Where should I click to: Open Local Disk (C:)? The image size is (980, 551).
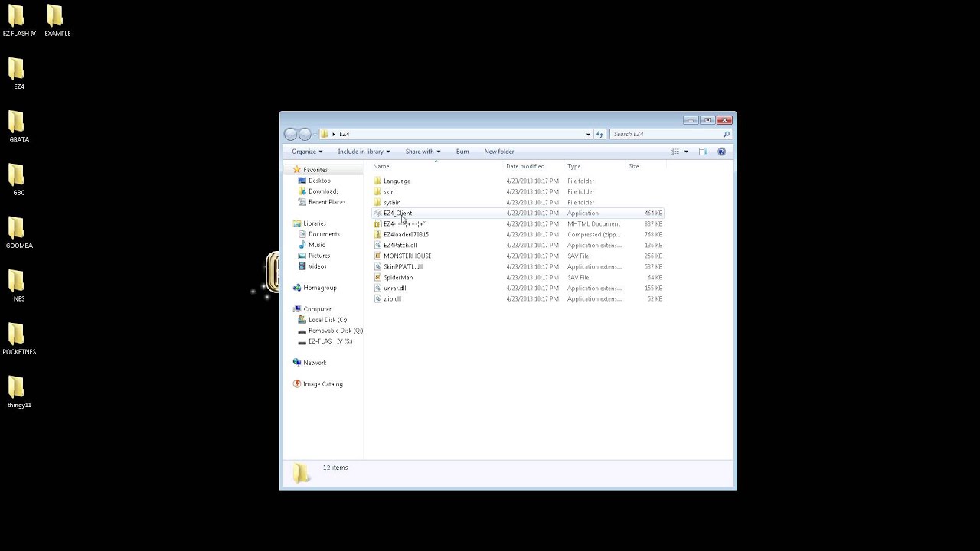pos(328,320)
